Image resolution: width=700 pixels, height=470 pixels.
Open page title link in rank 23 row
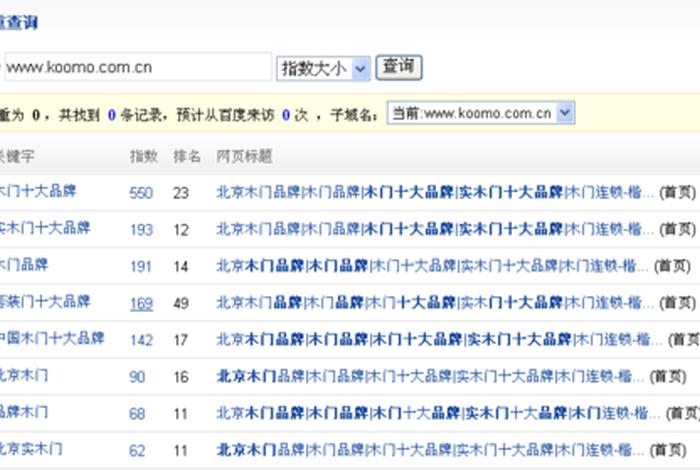435,193
